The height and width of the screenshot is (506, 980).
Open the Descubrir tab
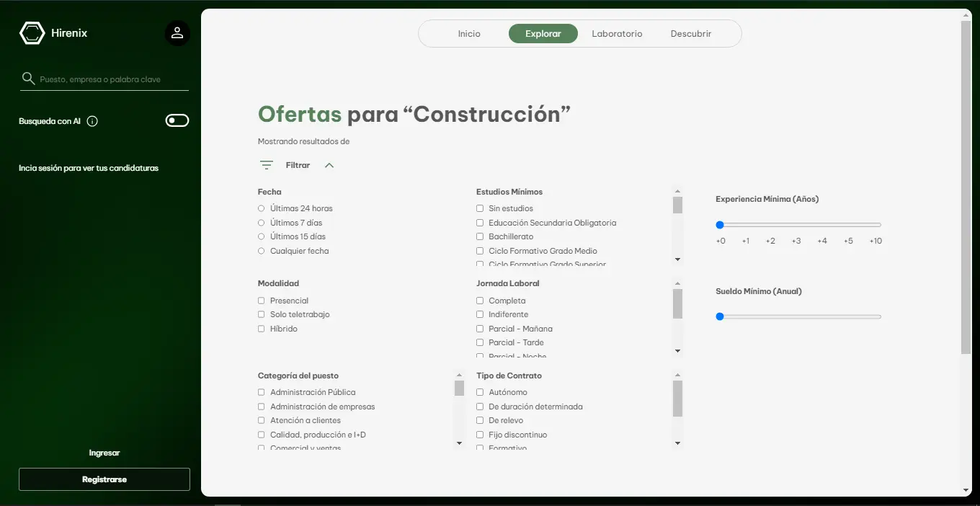coord(690,33)
